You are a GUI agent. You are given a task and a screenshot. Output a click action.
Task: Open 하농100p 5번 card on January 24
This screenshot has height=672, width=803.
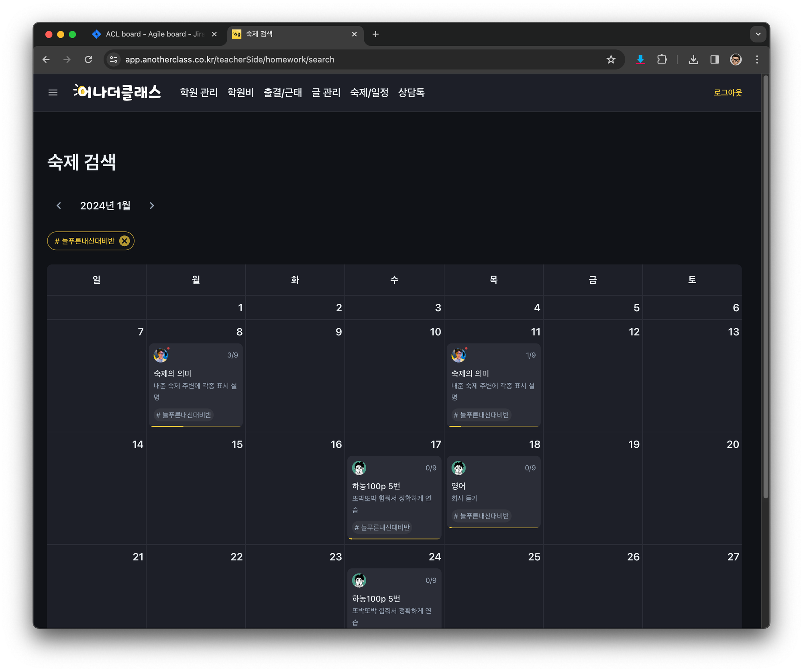394,598
